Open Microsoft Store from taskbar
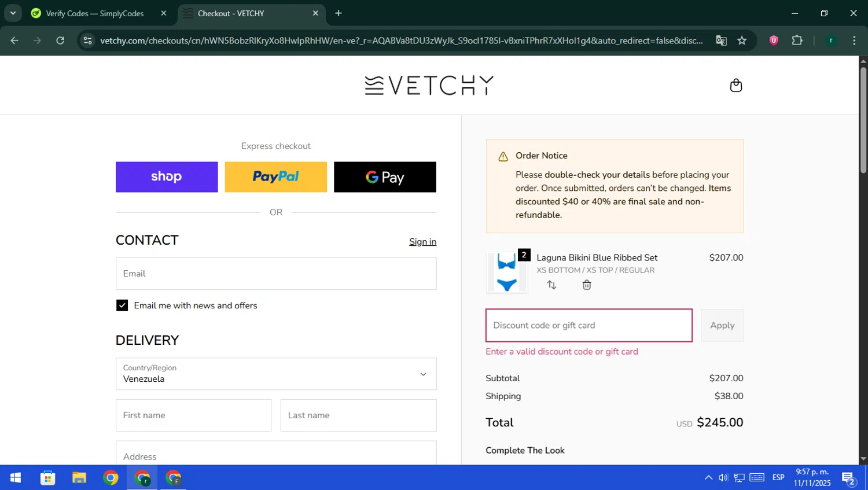 pos(47,478)
